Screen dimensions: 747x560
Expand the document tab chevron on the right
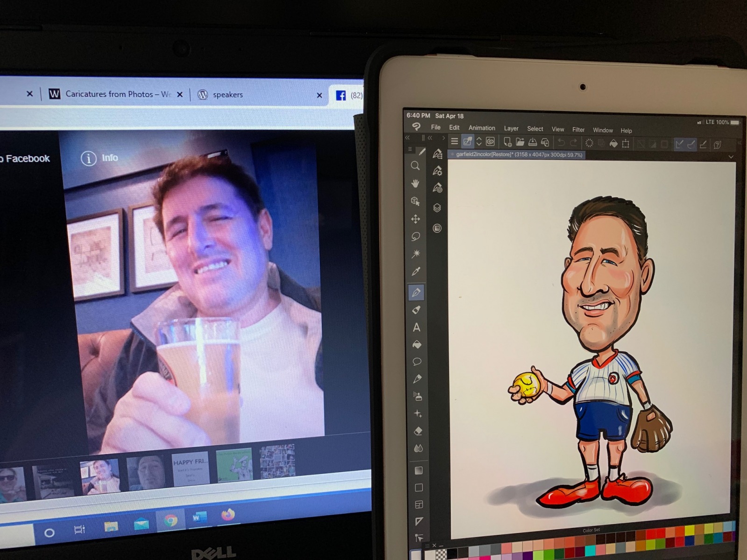731,157
